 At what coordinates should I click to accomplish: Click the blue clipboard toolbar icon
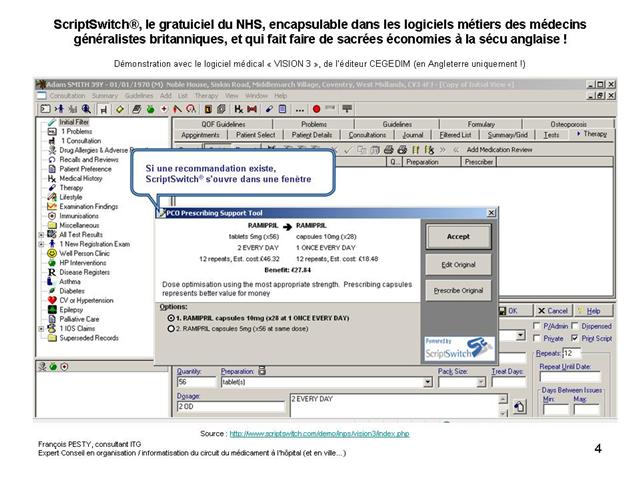[282, 109]
